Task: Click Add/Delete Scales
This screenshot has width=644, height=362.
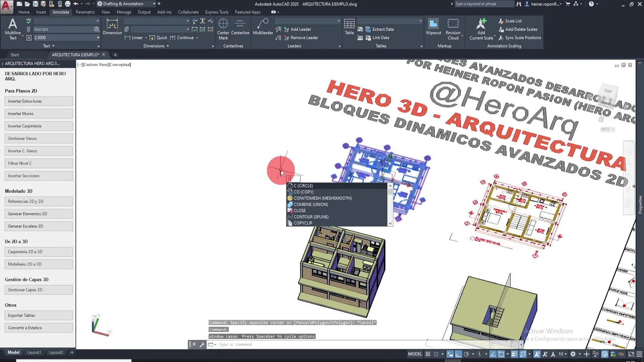Action: 517,29
